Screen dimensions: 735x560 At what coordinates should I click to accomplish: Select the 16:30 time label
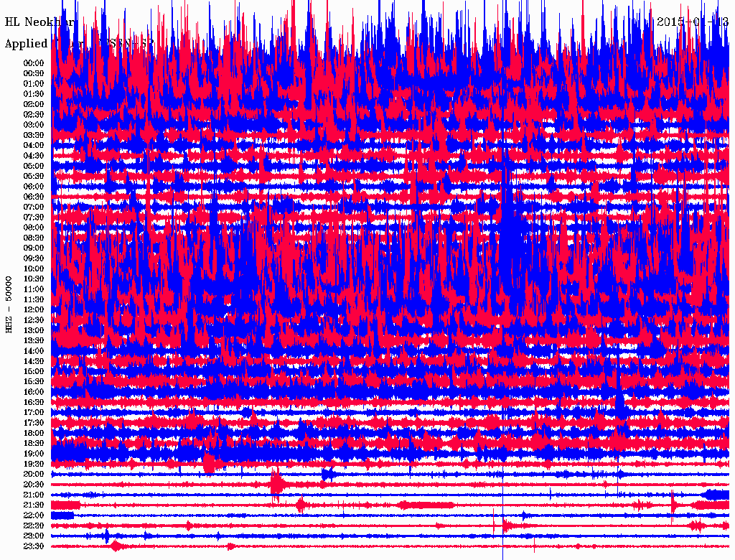click(34, 403)
